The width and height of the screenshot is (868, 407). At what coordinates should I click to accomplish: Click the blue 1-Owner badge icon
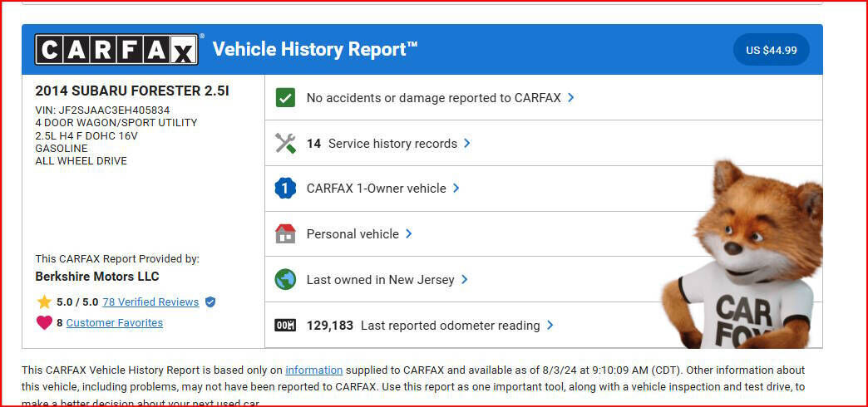click(x=285, y=189)
